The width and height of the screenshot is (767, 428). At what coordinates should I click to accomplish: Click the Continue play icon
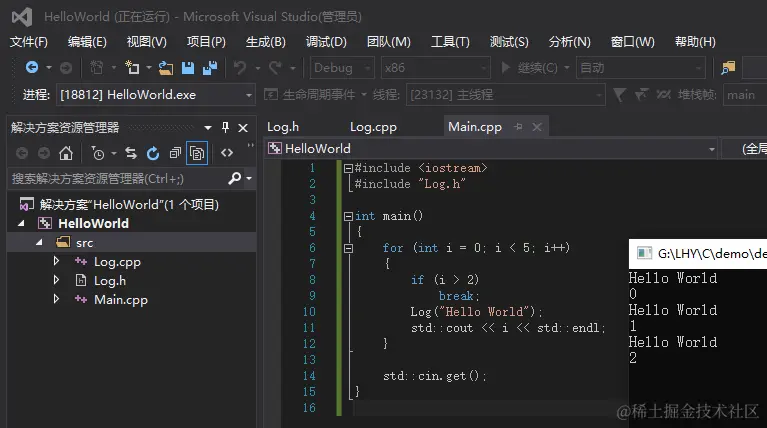[x=506, y=68]
